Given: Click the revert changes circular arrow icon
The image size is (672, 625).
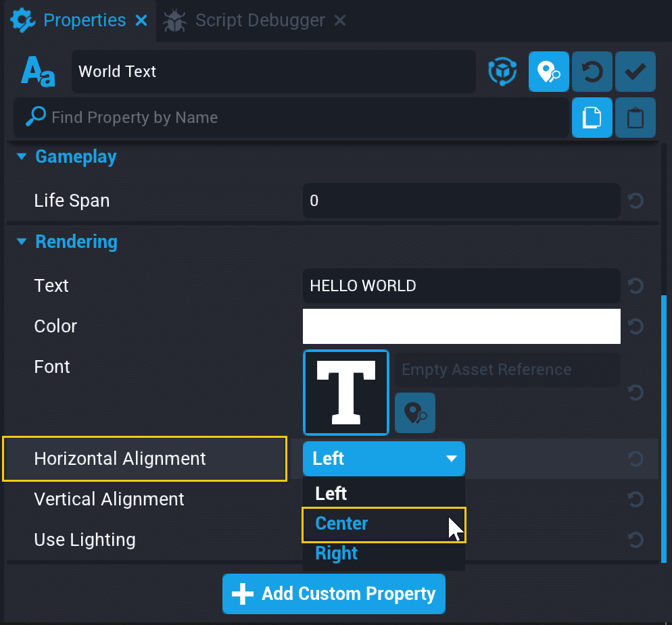Looking at the screenshot, I should pos(592,72).
